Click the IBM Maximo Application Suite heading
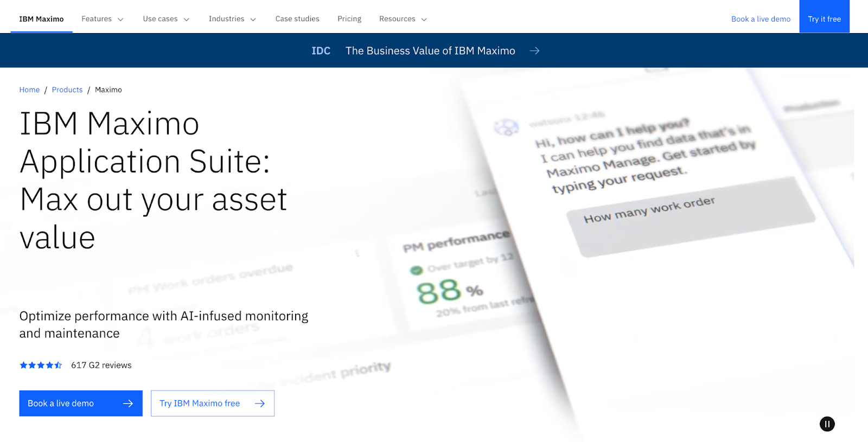Viewport: 868px width, 442px height. pyautogui.click(x=153, y=181)
